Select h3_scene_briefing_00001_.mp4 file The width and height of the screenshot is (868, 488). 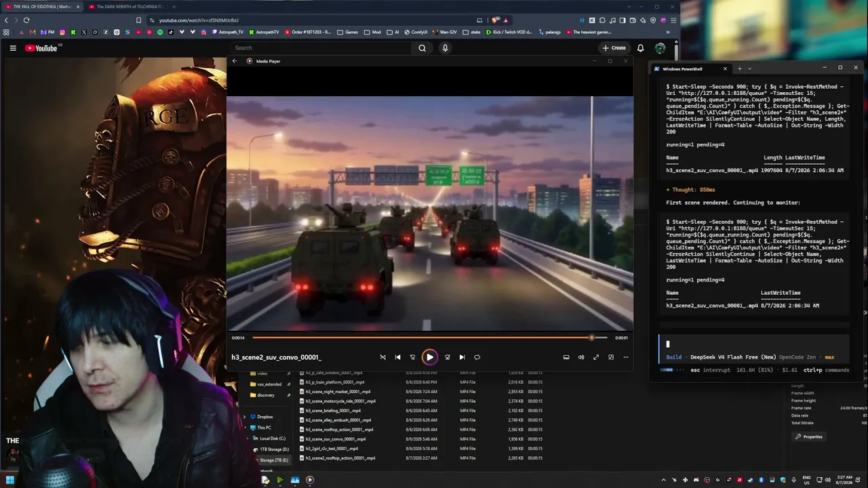[x=334, y=411]
